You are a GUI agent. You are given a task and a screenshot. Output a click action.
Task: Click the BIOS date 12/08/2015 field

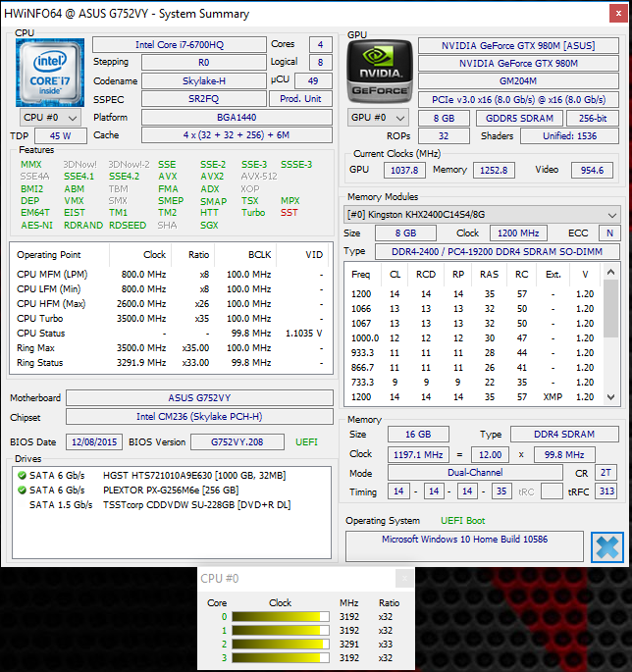[94, 441]
